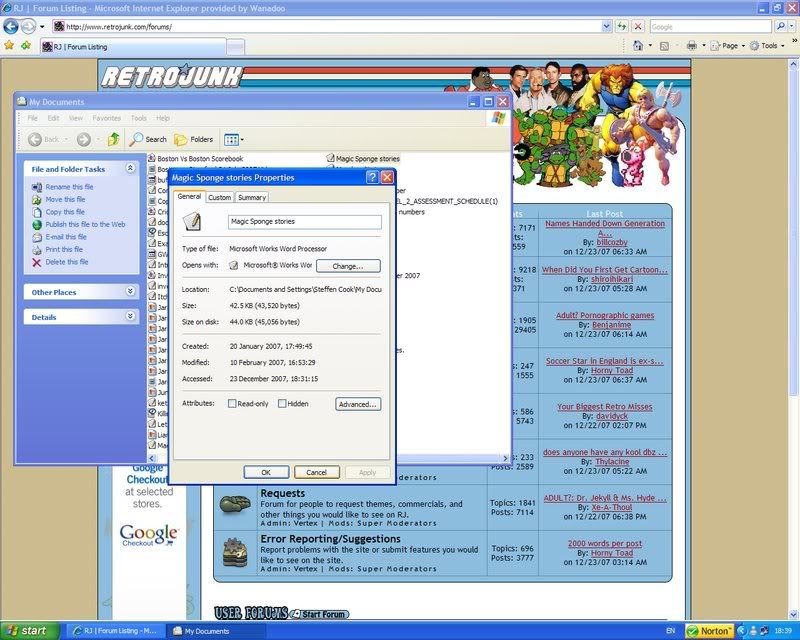This screenshot has width=800, height=640.
Task: Show the Folders pane in My Documents
Action: tap(194, 139)
